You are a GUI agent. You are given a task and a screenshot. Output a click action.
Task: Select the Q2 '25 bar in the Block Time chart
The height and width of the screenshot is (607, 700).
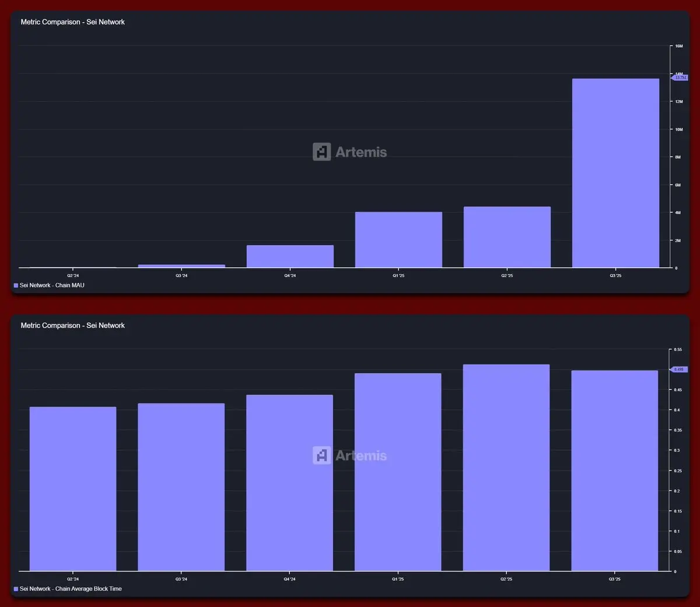click(506, 468)
